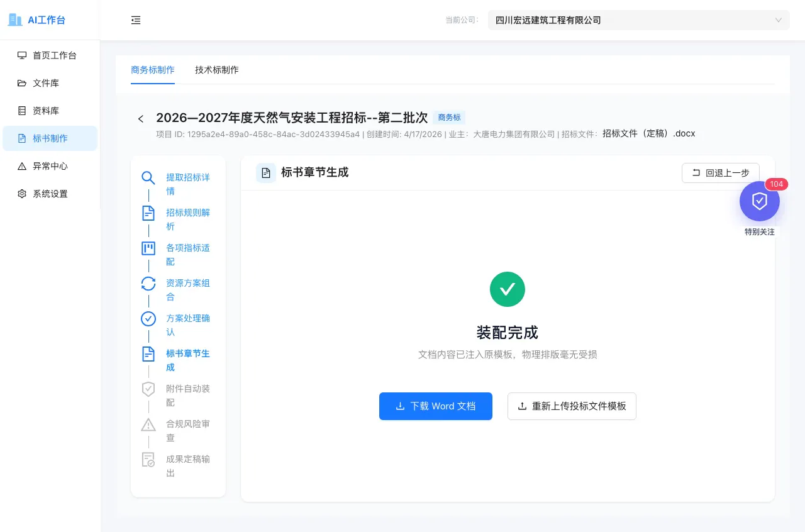Click the shield icon for 附件自动装配 step
805x532 pixels.
coord(148,389)
